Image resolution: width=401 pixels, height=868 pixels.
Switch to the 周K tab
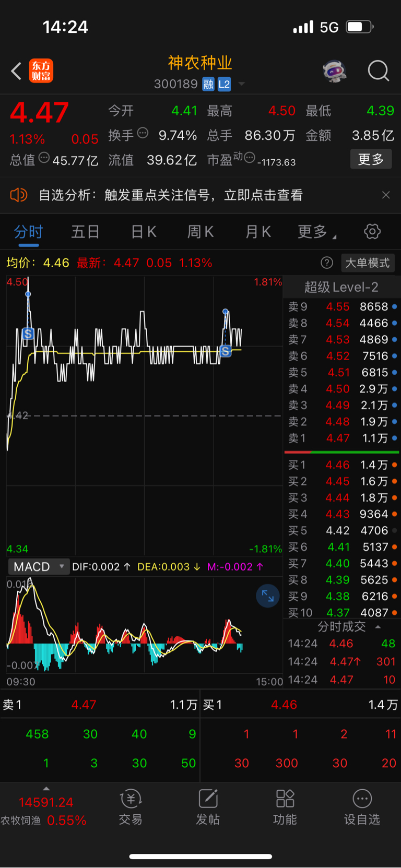[200, 232]
